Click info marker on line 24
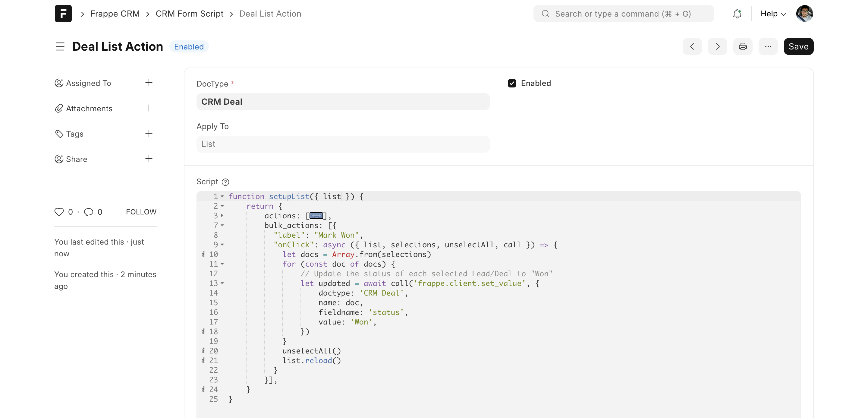 [203, 389]
